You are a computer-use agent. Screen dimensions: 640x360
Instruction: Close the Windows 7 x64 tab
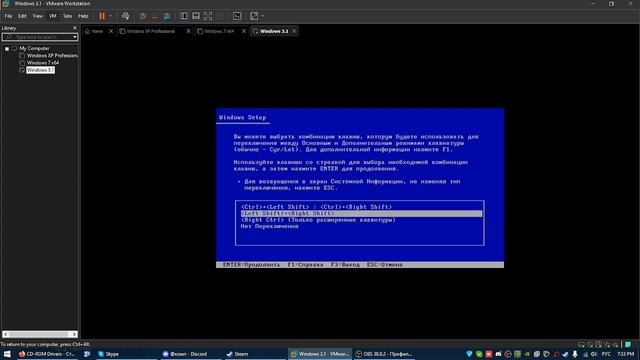click(x=244, y=31)
